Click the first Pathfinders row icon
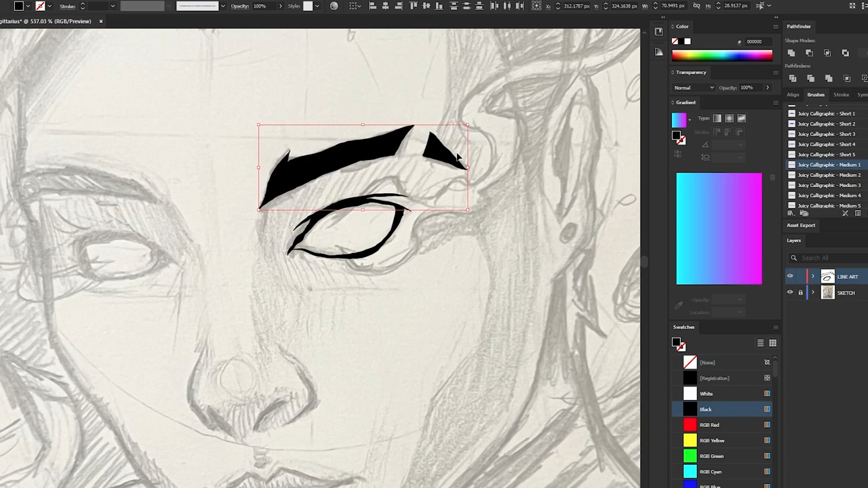 click(x=792, y=79)
